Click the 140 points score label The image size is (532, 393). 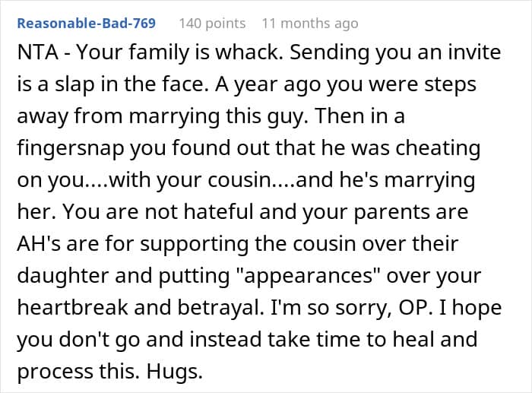coord(212,24)
